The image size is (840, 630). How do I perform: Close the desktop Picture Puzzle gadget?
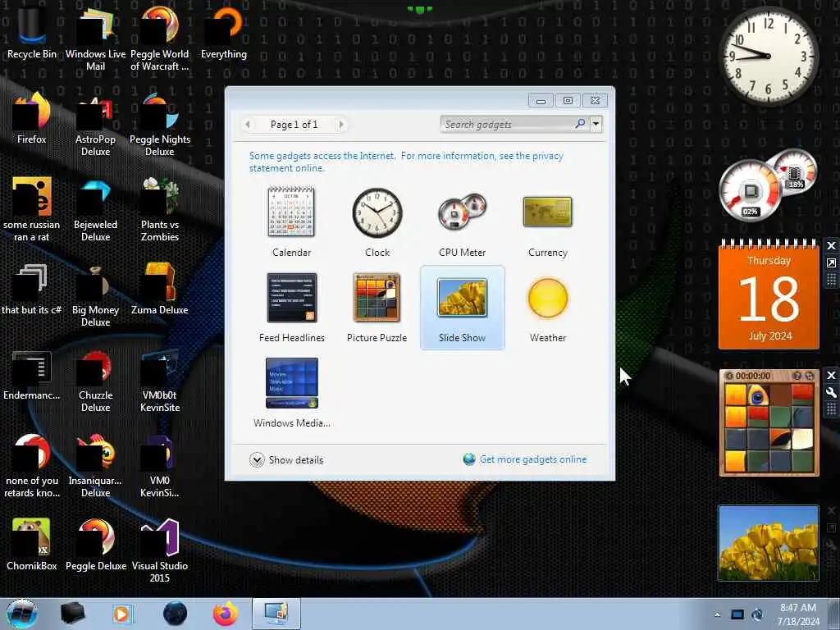[831, 375]
